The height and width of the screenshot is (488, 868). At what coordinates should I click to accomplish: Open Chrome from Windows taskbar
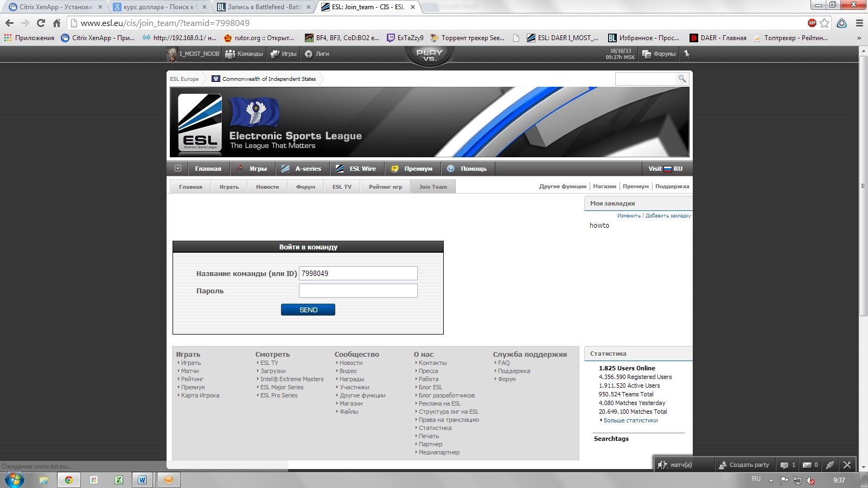point(68,480)
